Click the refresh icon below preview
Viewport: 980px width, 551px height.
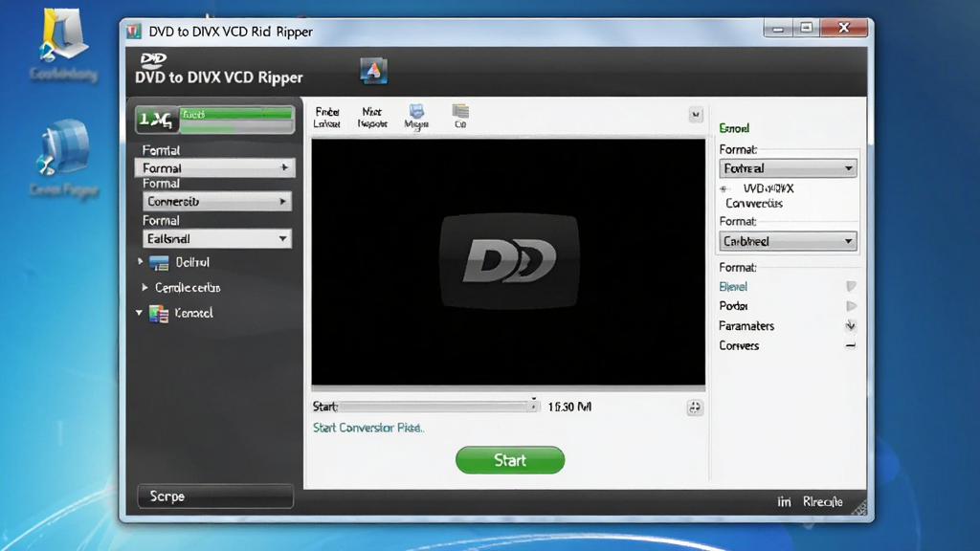(x=695, y=408)
